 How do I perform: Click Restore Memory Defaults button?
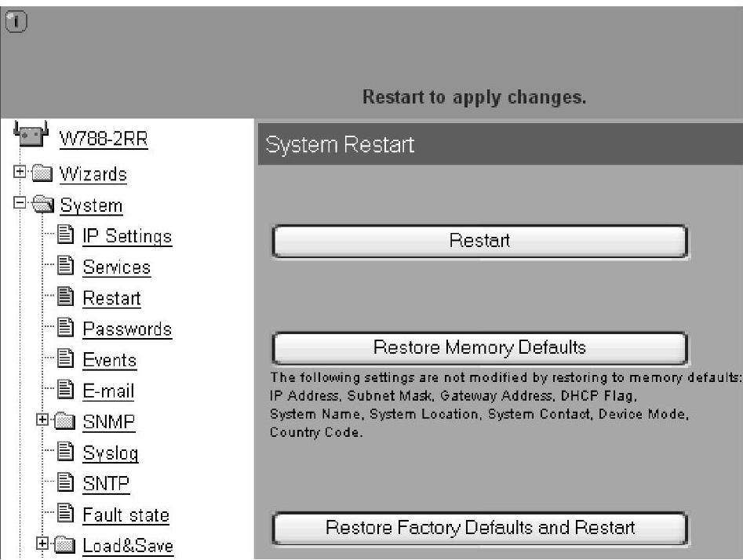(479, 347)
